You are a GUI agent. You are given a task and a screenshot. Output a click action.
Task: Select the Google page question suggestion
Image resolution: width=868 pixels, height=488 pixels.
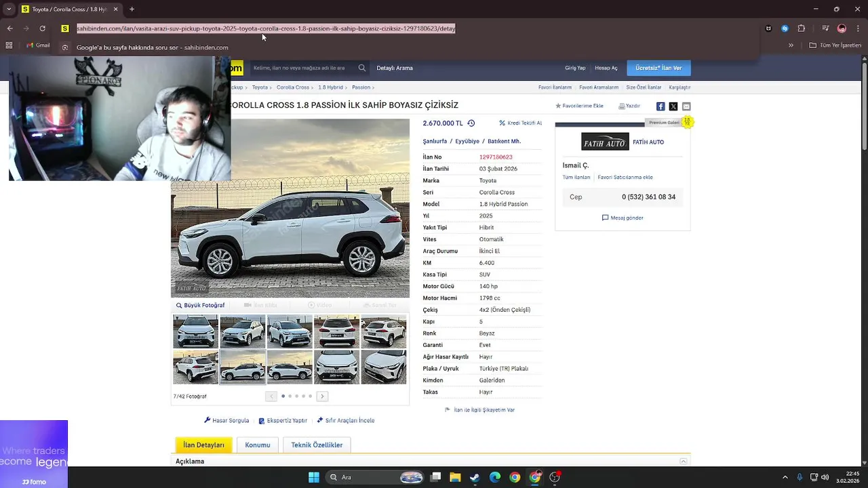[152, 47]
